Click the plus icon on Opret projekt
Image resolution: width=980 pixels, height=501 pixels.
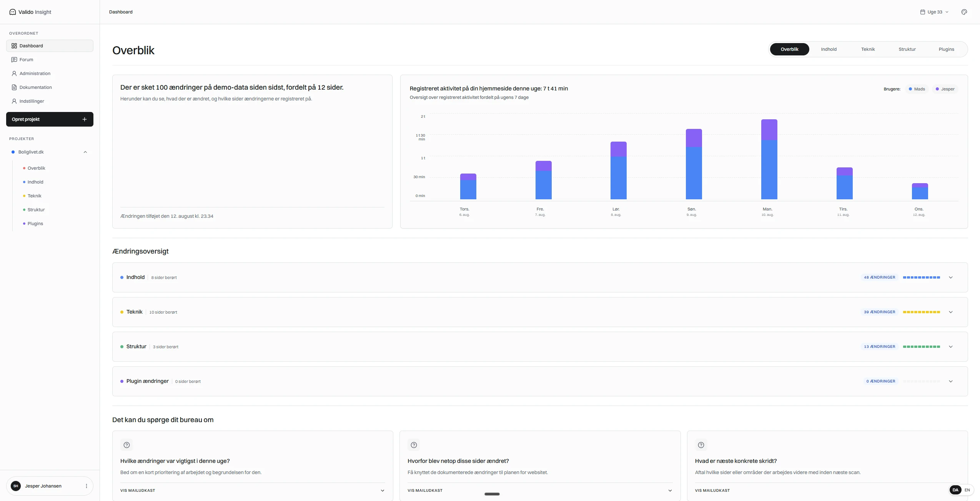[85, 119]
